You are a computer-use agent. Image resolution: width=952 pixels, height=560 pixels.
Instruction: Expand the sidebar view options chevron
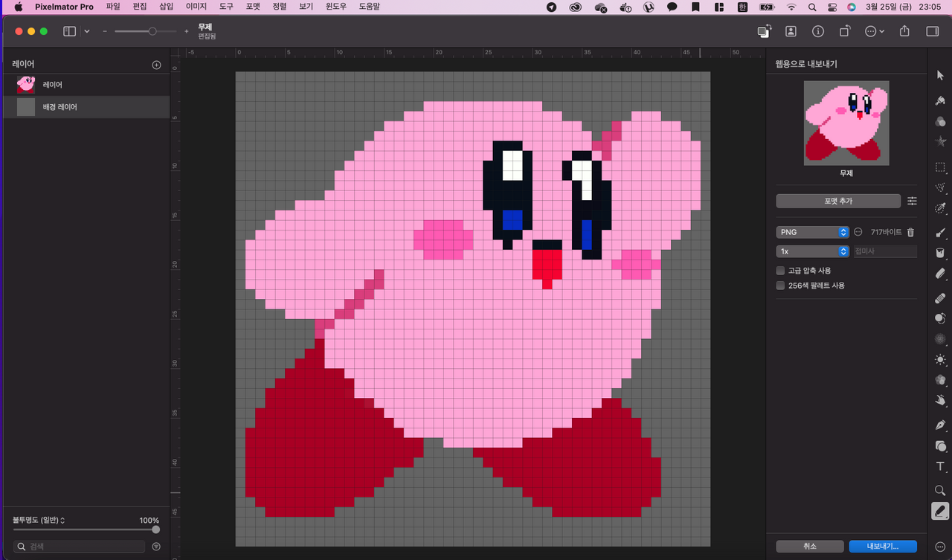(x=87, y=31)
